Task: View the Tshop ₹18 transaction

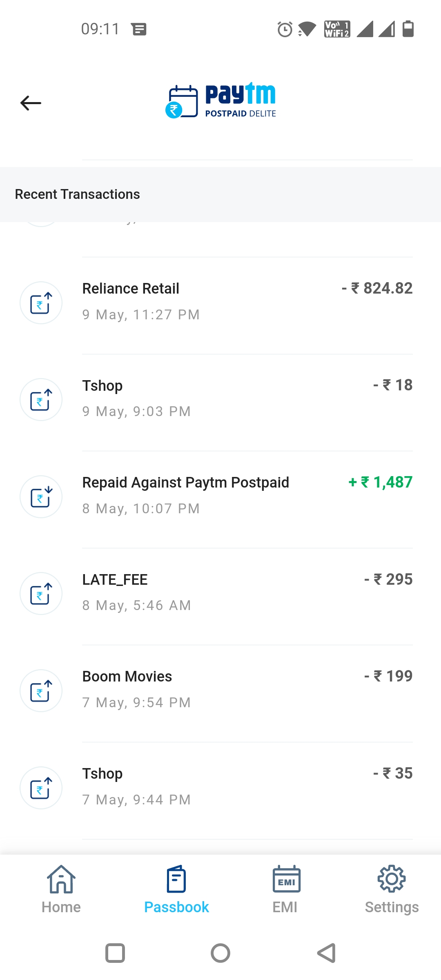Action: [393, 385]
